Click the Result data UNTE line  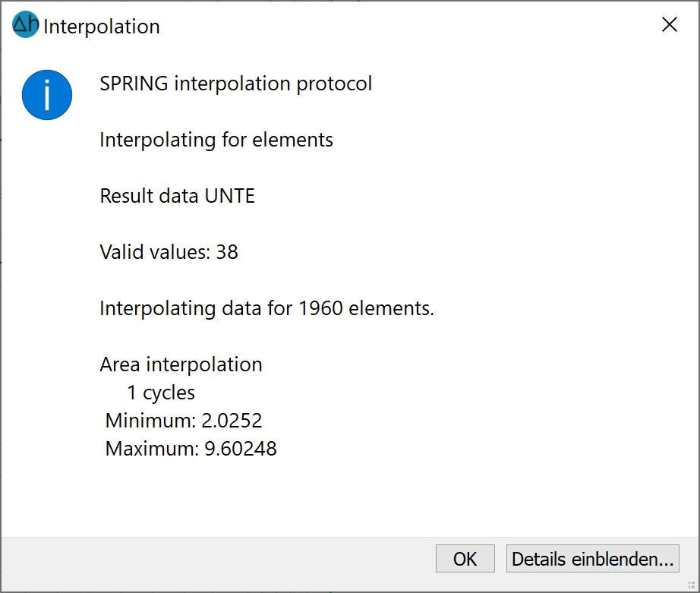click(177, 196)
